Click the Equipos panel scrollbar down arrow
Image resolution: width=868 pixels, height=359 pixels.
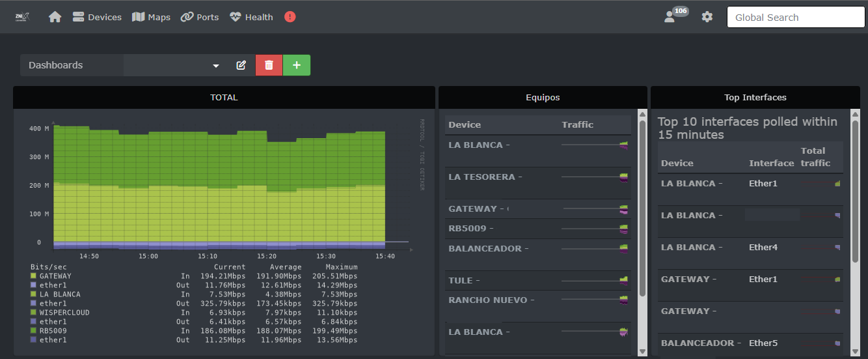point(642,351)
